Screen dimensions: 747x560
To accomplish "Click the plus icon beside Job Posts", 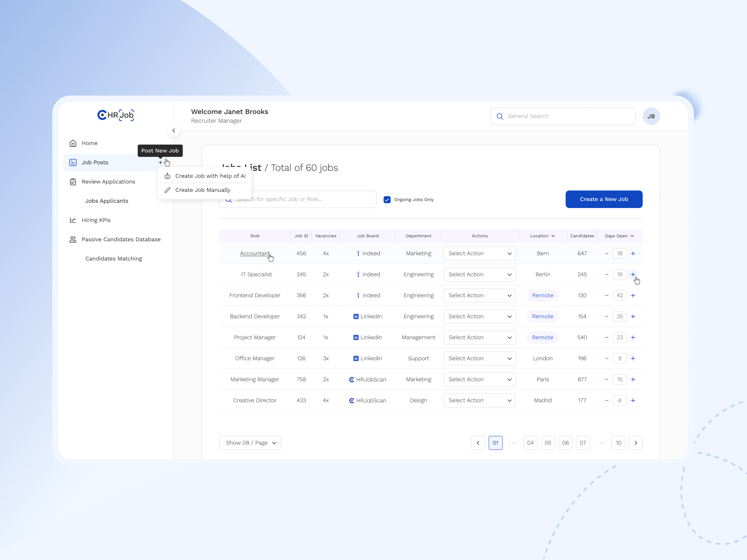I will click(160, 162).
